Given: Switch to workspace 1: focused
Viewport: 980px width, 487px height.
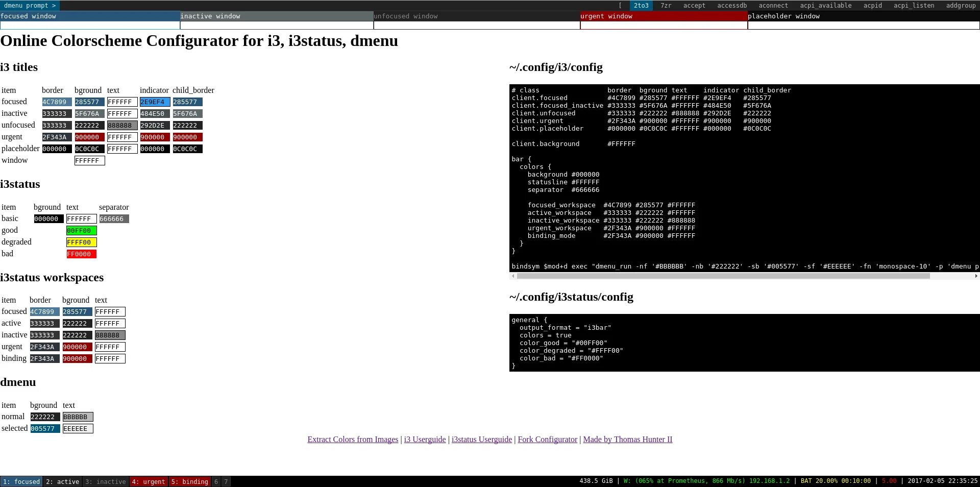Looking at the screenshot, I should [21, 481].
